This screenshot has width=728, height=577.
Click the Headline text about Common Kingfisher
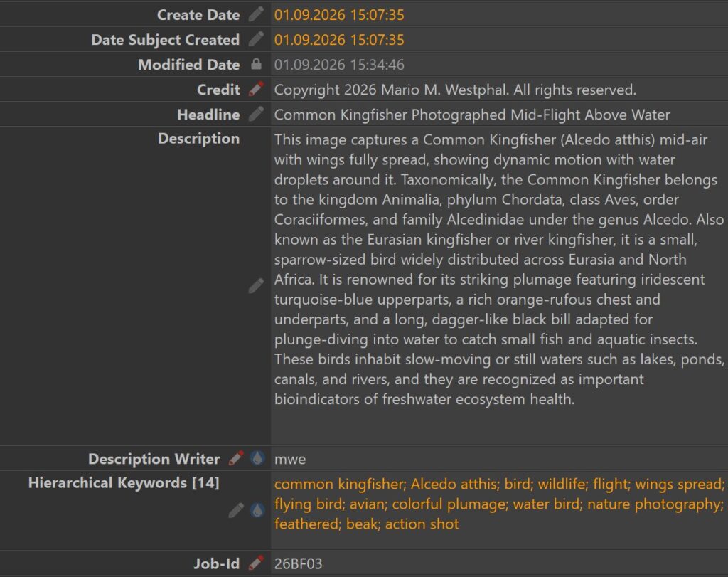point(472,115)
